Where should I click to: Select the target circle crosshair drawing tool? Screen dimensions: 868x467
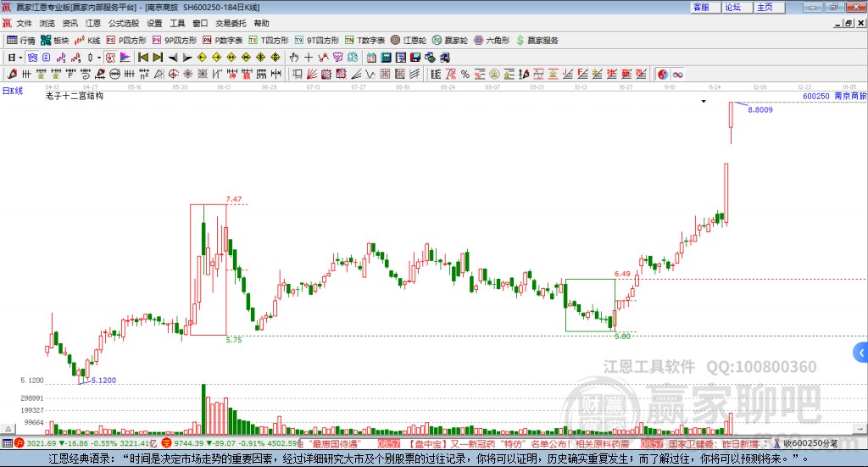coord(173,74)
